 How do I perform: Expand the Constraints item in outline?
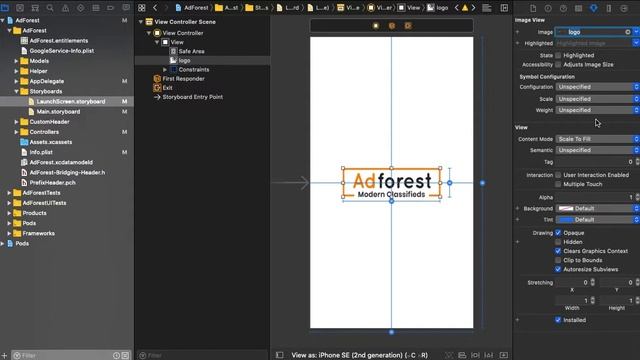tap(165, 70)
